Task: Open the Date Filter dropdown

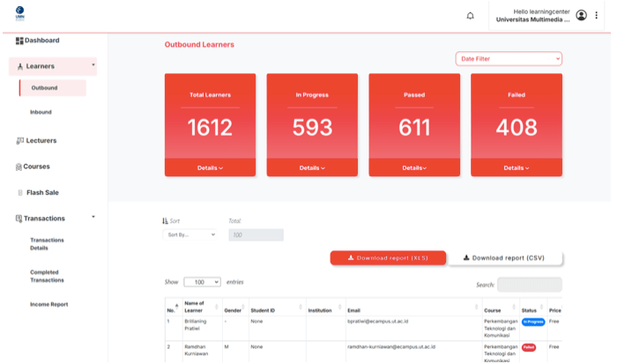Action: (509, 59)
